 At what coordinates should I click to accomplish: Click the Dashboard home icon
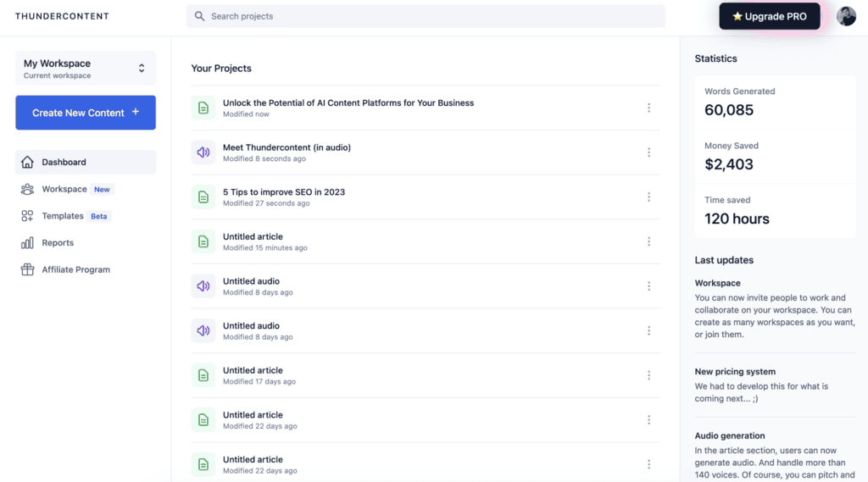tap(27, 163)
